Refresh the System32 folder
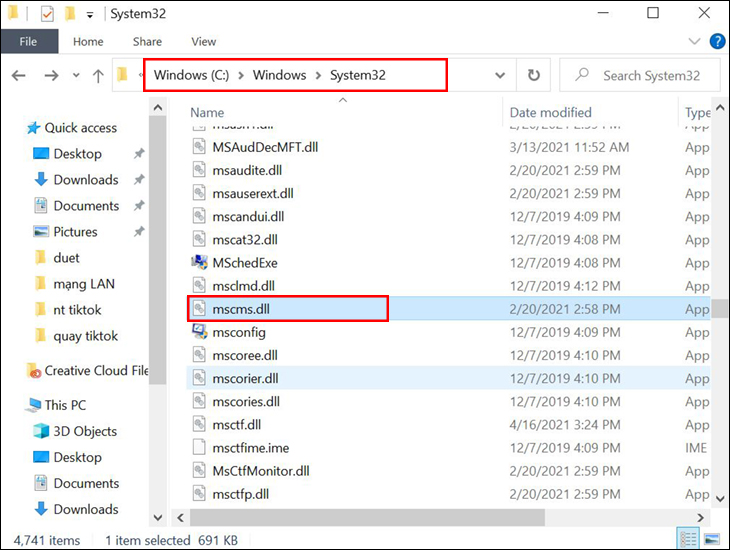This screenshot has height=550, width=730. (x=534, y=75)
